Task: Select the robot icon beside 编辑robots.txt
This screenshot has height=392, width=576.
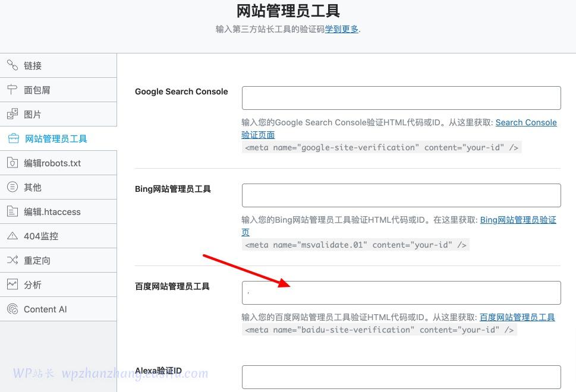Action: 12,163
